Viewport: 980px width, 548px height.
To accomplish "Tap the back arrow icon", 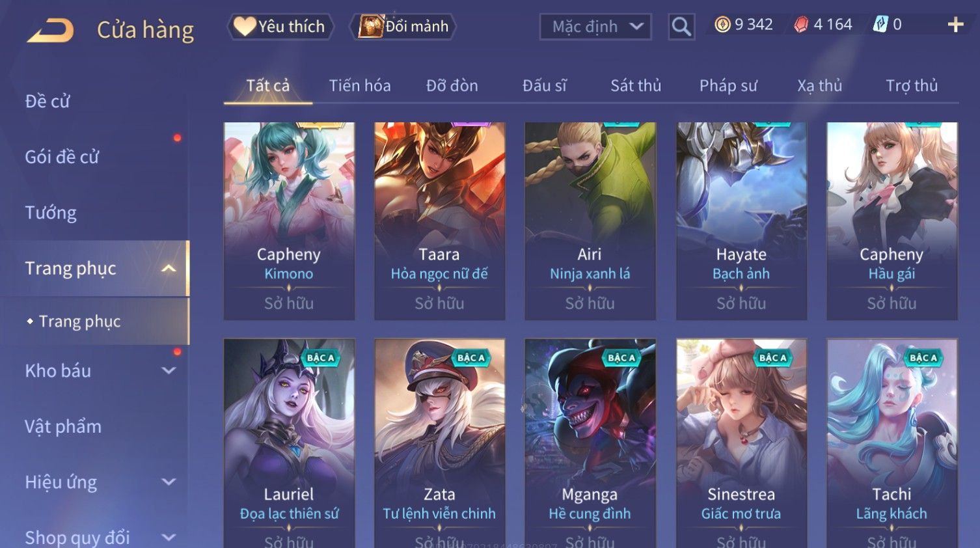I will pos(50,30).
